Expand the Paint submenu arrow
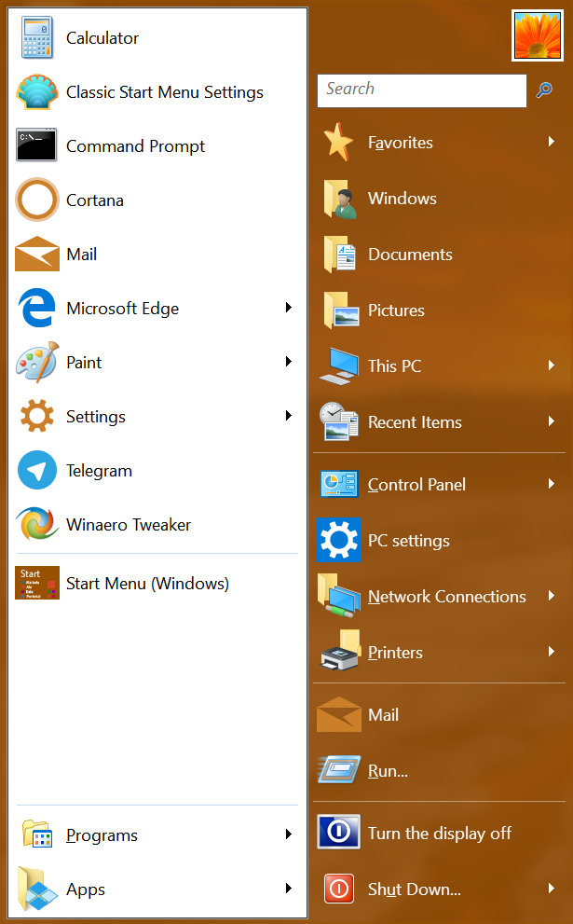The width and height of the screenshot is (573, 924). pos(289,361)
